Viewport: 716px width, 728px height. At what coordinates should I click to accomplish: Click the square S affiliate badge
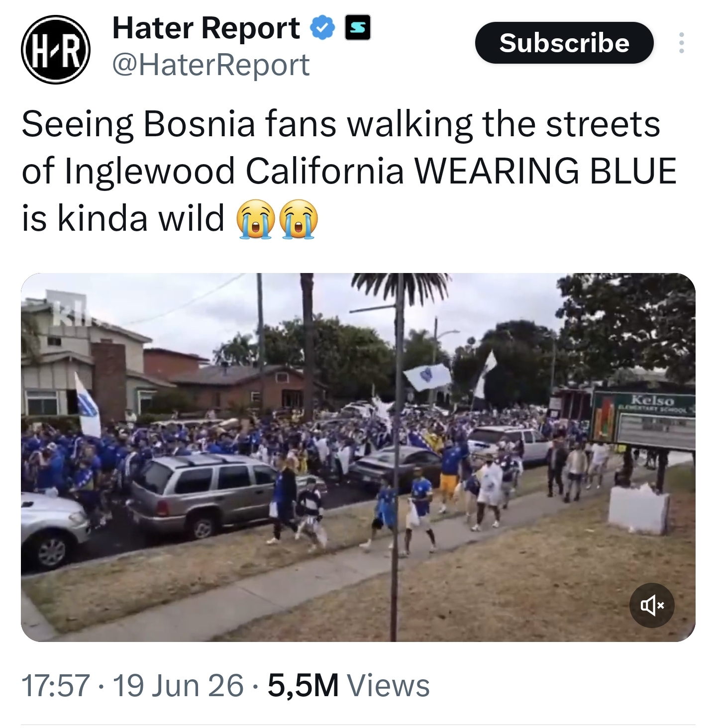[358, 28]
